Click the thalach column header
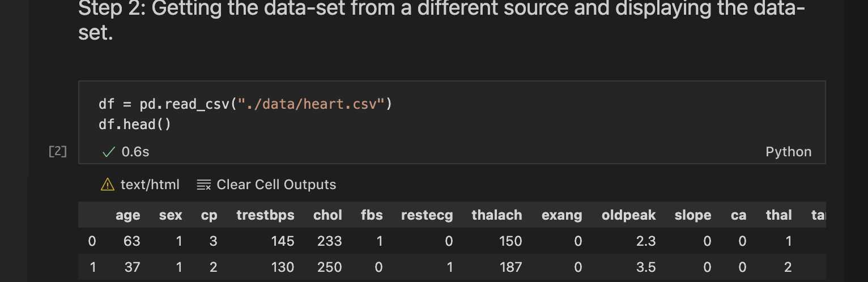Screen dimensions: 868x282 point(497,215)
